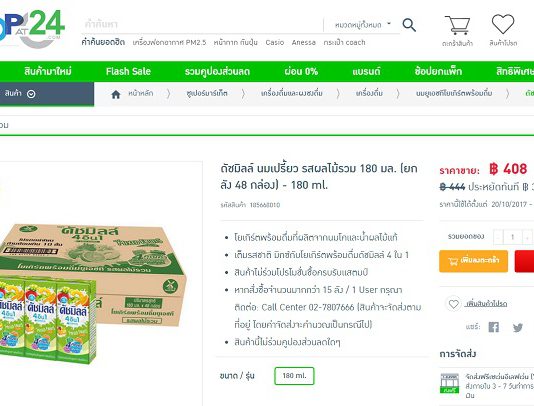Click the PM2.5 air purifier popular search link

(x=169, y=43)
